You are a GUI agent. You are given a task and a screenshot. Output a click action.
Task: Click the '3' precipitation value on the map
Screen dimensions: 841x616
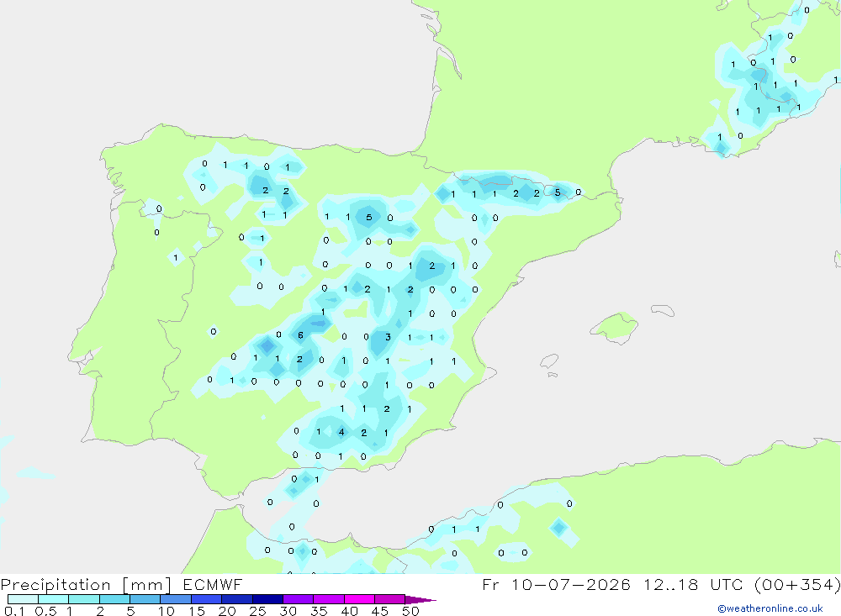pyautogui.click(x=388, y=337)
